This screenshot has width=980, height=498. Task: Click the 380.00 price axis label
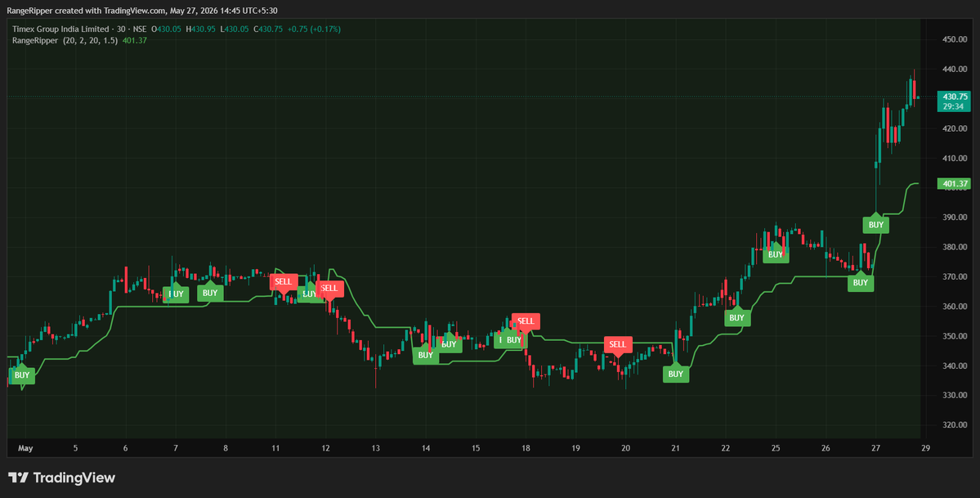[x=955, y=247]
